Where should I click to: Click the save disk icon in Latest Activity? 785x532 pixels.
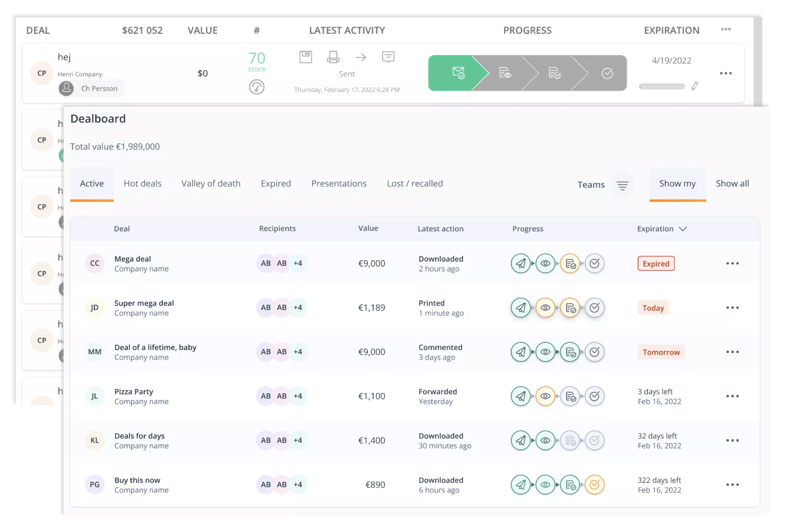pos(305,57)
